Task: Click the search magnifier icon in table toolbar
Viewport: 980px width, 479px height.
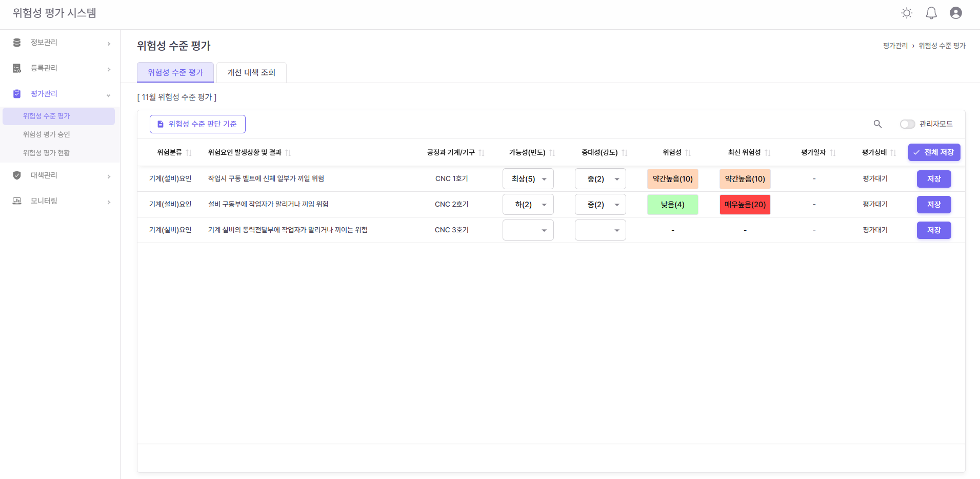Action: coord(877,124)
